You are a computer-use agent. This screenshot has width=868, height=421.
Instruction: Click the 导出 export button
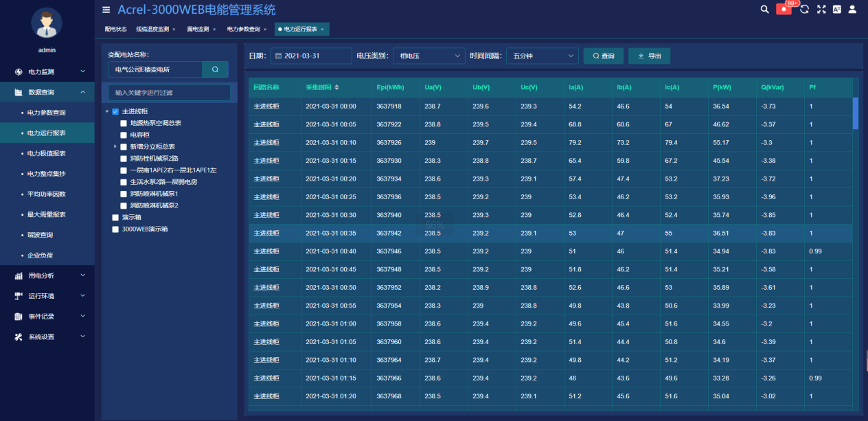(649, 56)
